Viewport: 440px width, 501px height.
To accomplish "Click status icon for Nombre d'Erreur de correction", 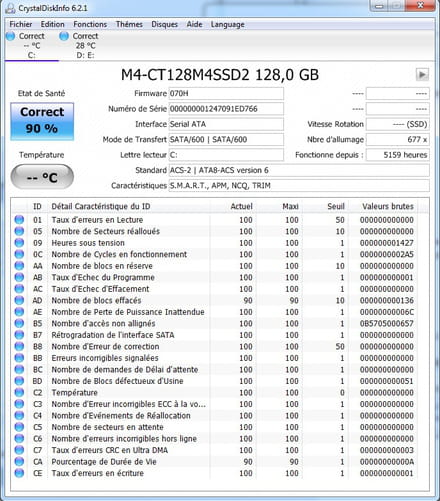I will pos(19,346).
